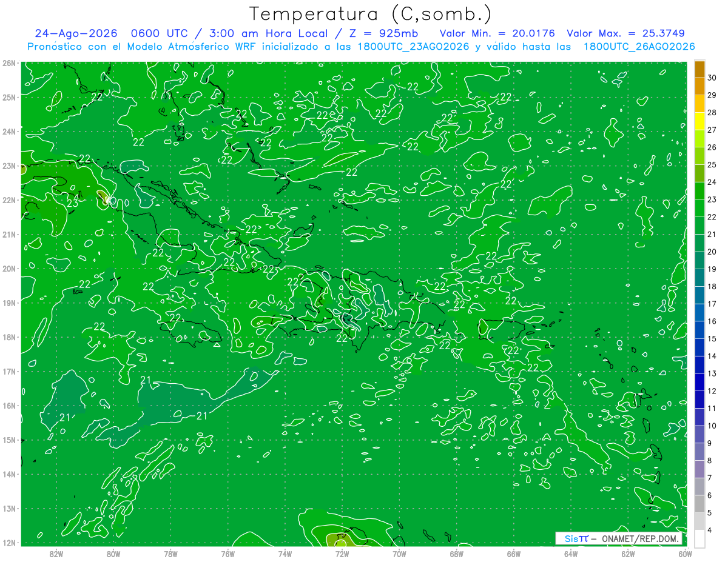Click the legend value label '27'
This screenshot has height=562, width=728.
[x=712, y=130]
